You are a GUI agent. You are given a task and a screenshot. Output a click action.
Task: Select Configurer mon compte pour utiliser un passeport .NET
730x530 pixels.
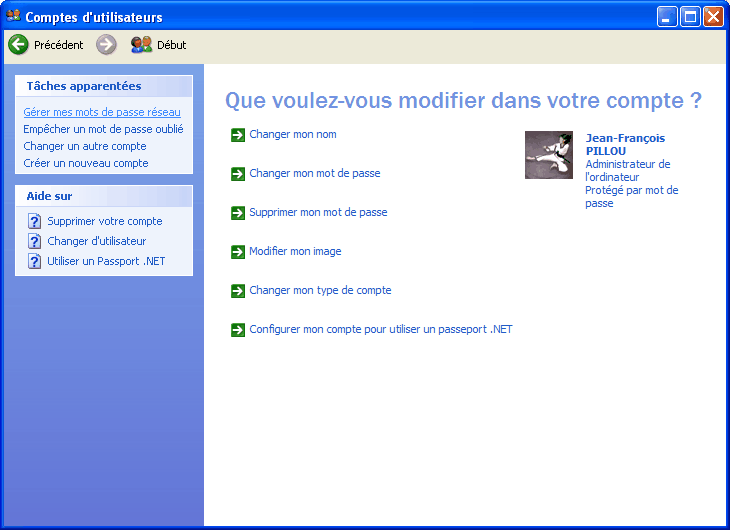381,329
